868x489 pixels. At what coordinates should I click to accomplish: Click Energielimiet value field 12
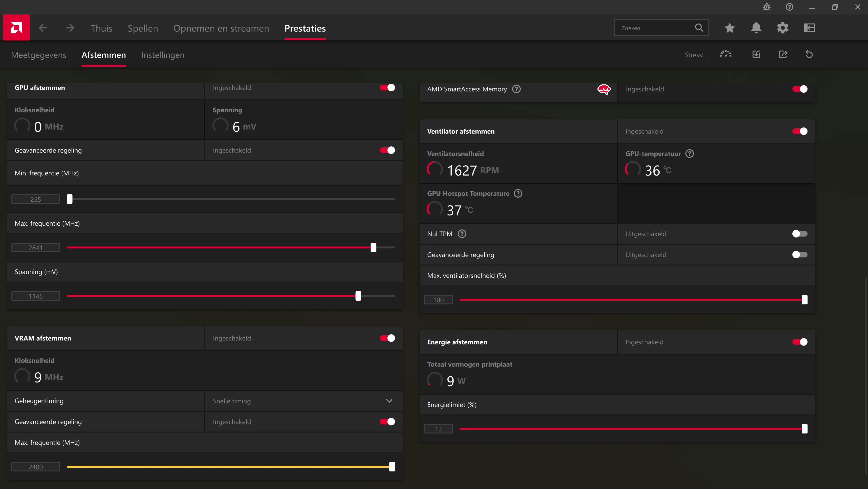(x=438, y=429)
